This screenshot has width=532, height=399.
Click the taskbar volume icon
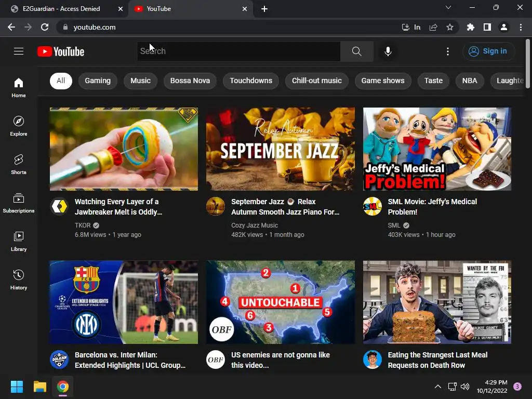[x=465, y=387]
